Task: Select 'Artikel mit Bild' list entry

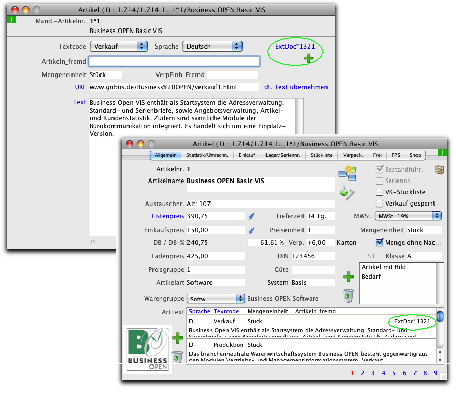Action: [x=383, y=267]
